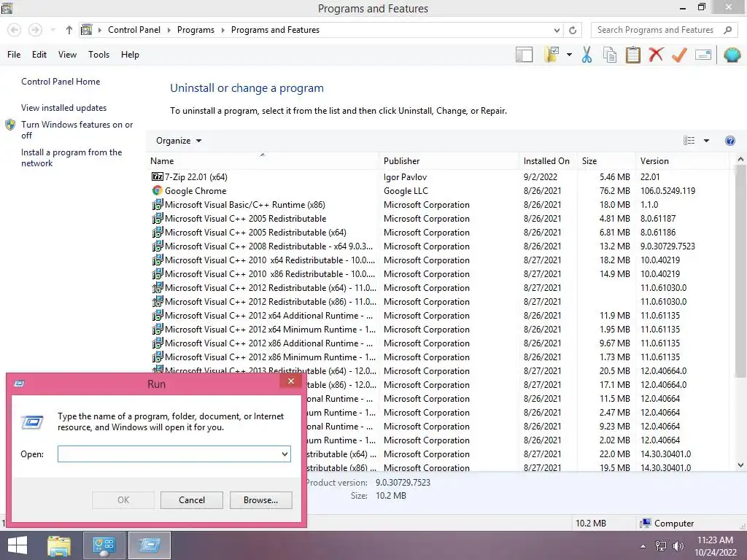Open the address bar history dropdown
747x560 pixels.
click(557, 30)
